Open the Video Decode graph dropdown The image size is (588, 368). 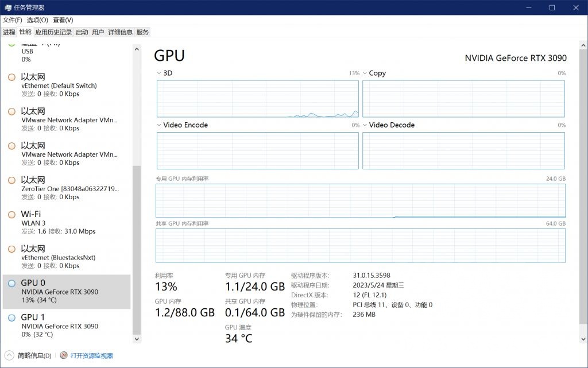click(x=365, y=125)
